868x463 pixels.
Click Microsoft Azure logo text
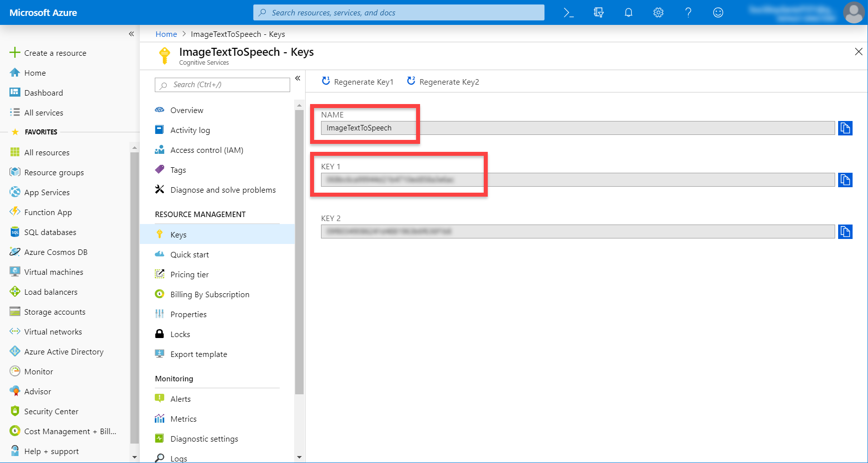pos(43,12)
